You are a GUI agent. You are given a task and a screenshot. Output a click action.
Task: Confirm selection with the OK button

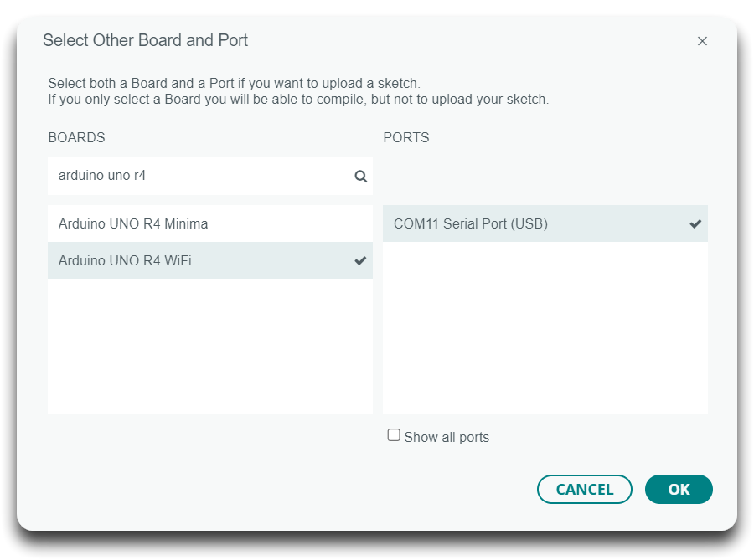679,490
